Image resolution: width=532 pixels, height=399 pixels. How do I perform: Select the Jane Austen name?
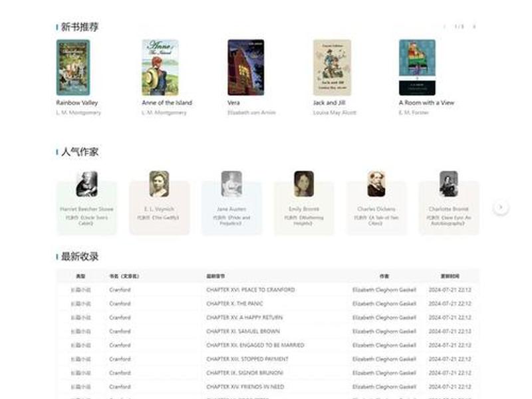pyautogui.click(x=231, y=209)
